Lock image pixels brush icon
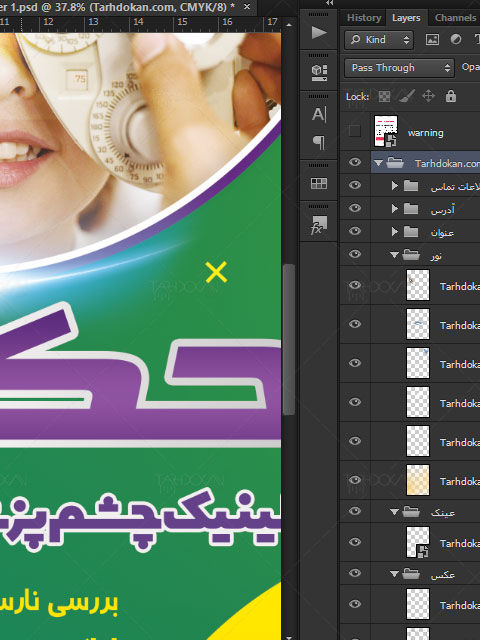 (x=407, y=96)
